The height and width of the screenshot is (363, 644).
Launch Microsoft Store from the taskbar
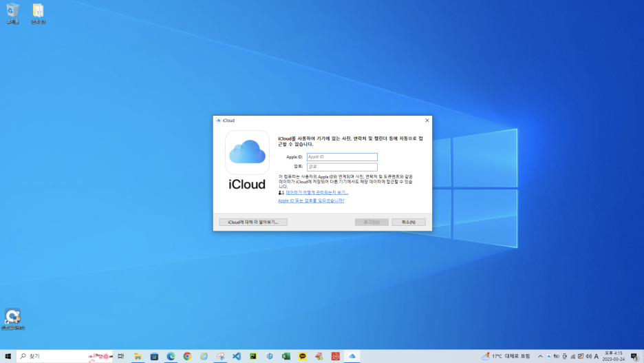(154, 356)
